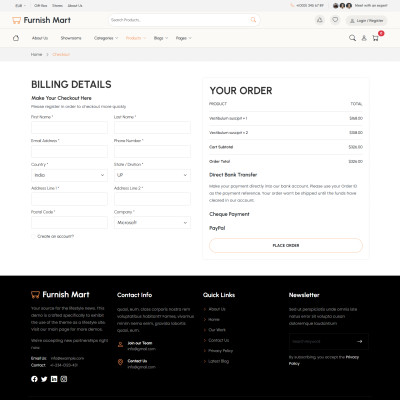Go to About Us in navigation bar
Image resolution: width=400 pixels, height=400 pixels.
tap(40, 38)
